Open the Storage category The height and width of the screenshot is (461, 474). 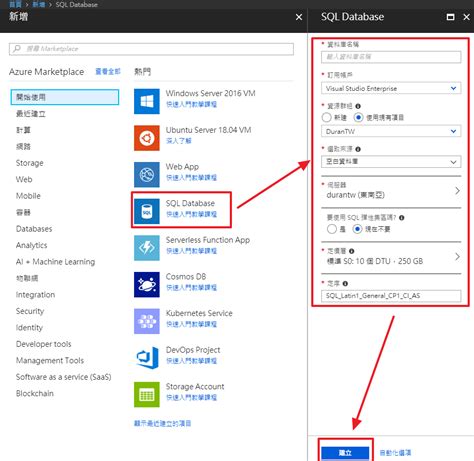30,163
